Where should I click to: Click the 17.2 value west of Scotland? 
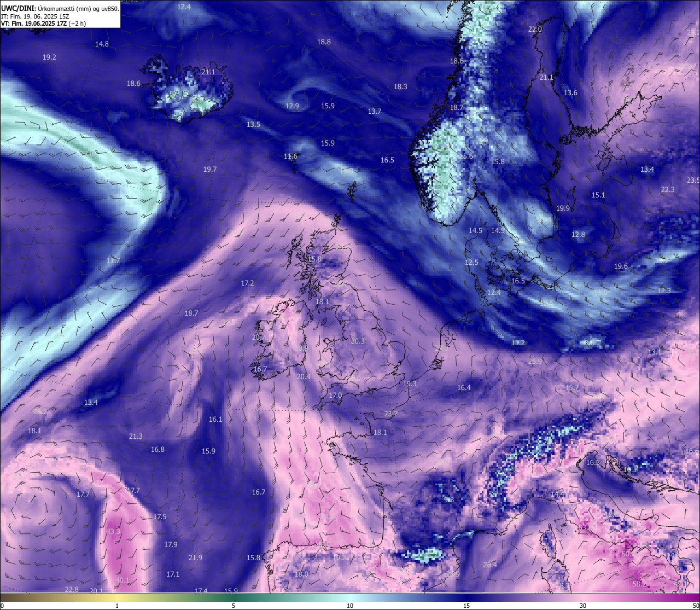coord(247,283)
